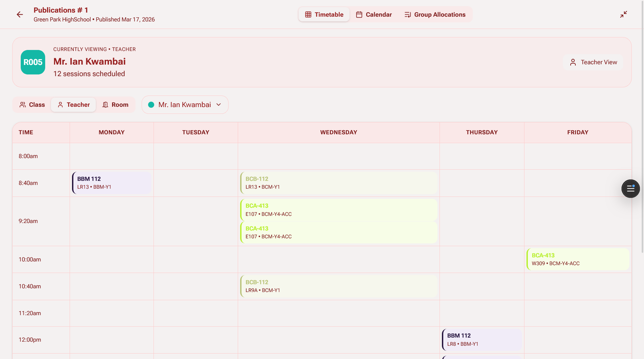The height and width of the screenshot is (359, 644).
Task: Open Friday BCA-413 session in W309
Action: pyautogui.click(x=577, y=259)
